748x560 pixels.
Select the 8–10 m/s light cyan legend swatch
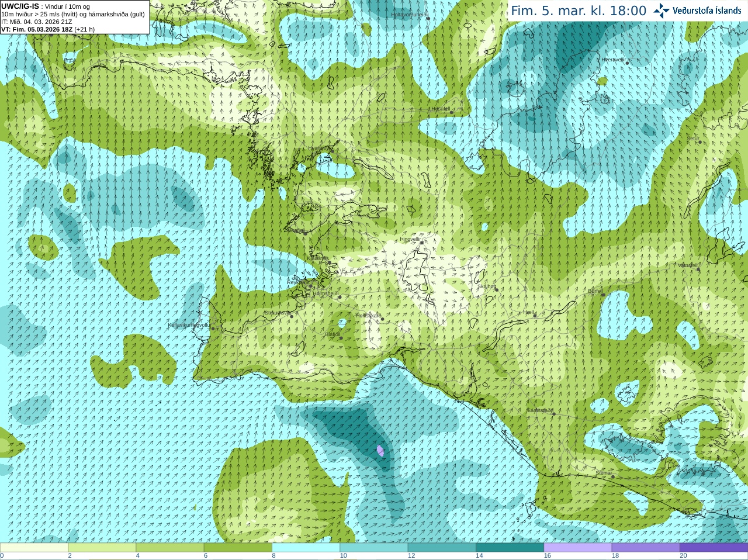click(x=306, y=548)
